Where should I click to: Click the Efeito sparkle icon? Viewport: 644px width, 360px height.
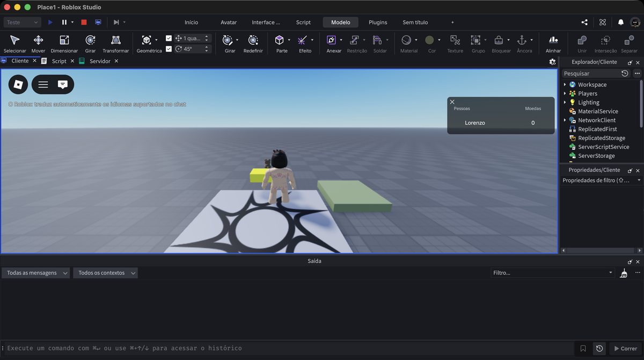click(x=302, y=40)
